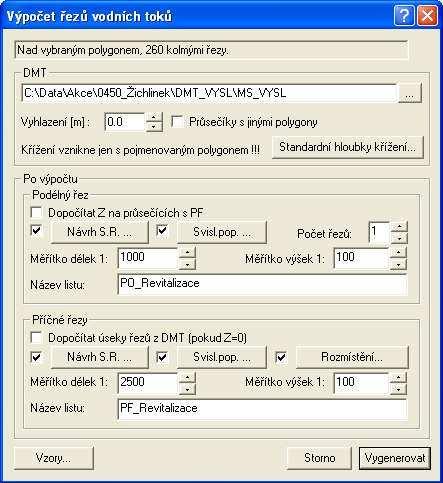443x483 pixels.
Task: Increase Počet řezů with up arrow
Action: coord(399,227)
